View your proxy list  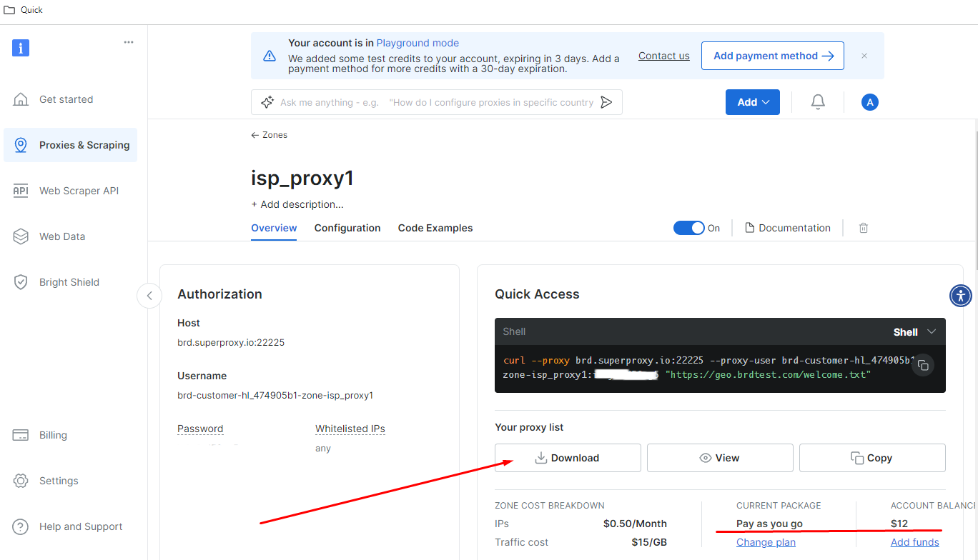pos(720,458)
